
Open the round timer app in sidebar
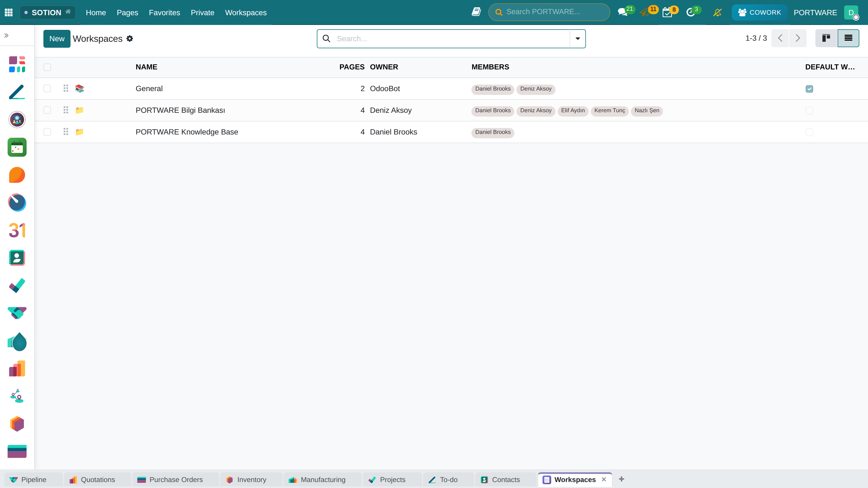tap(17, 203)
